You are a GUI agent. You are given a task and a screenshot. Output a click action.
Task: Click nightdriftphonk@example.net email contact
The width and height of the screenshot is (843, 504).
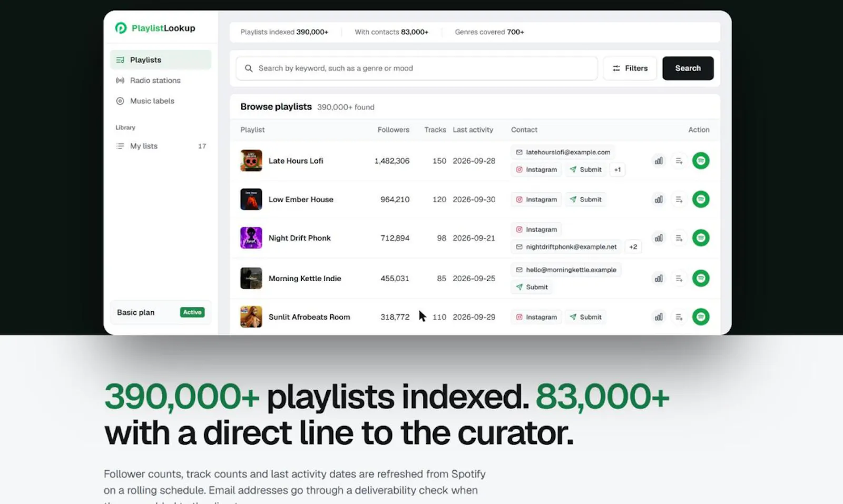(x=566, y=246)
